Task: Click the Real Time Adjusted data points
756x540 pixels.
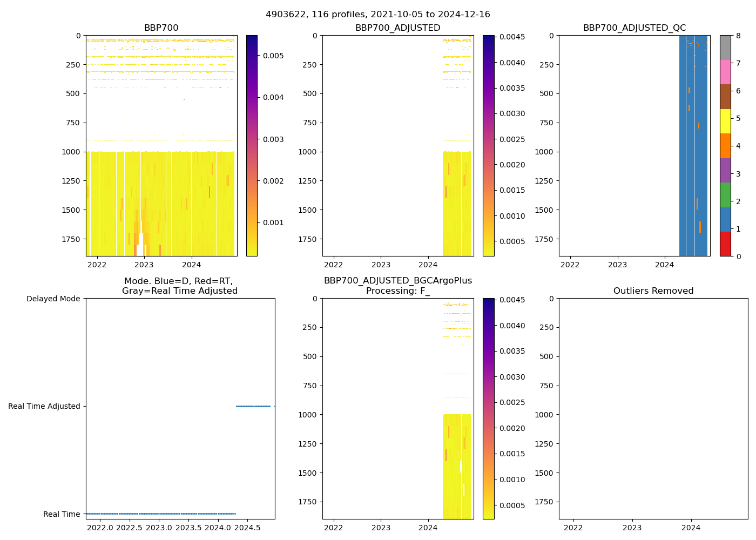Action: (253, 406)
